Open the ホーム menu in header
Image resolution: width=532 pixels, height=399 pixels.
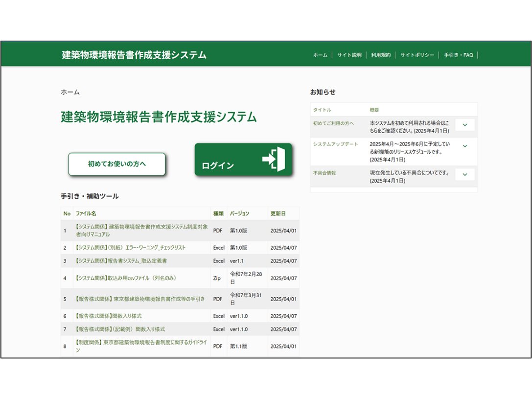tap(320, 55)
